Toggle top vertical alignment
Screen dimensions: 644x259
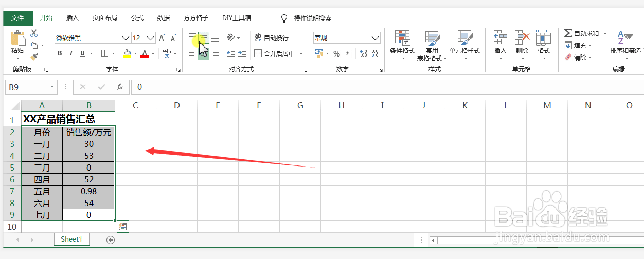[x=192, y=38]
